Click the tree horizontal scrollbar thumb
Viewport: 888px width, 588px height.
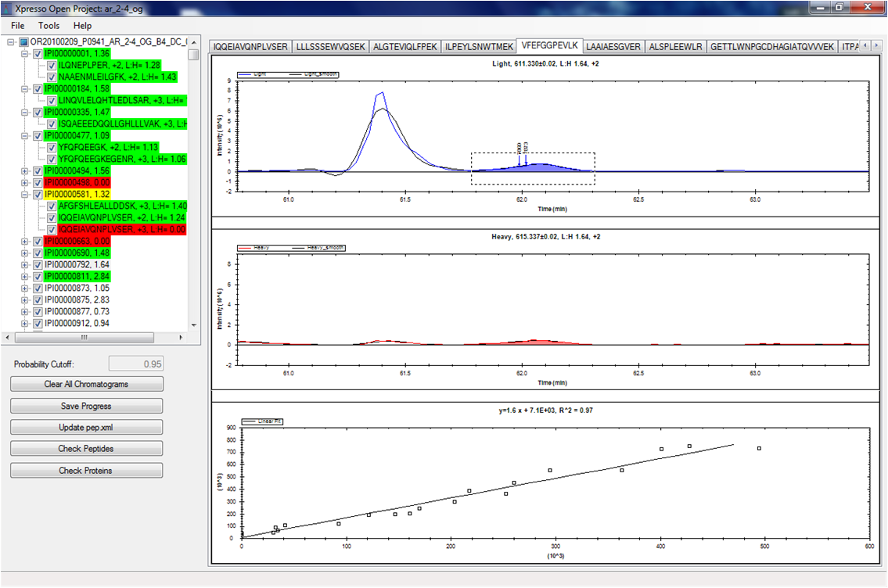point(84,337)
